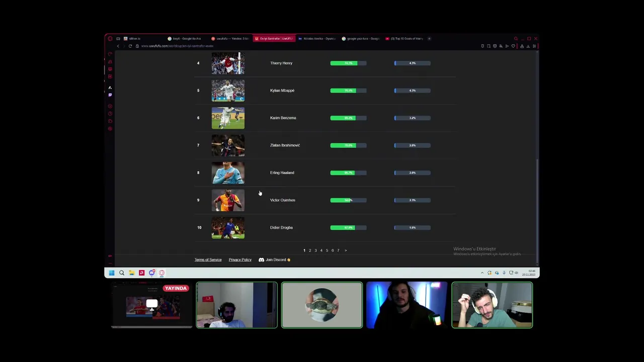
Task: Open the Opera GX taskbar icon
Action: (162, 273)
